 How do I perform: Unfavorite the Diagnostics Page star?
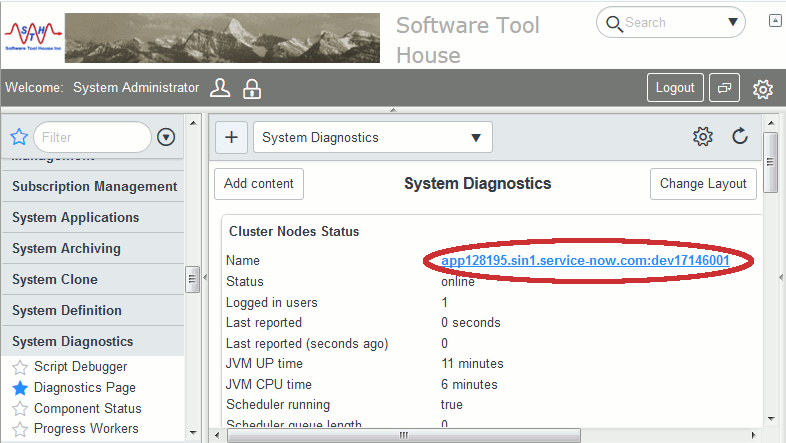point(20,388)
